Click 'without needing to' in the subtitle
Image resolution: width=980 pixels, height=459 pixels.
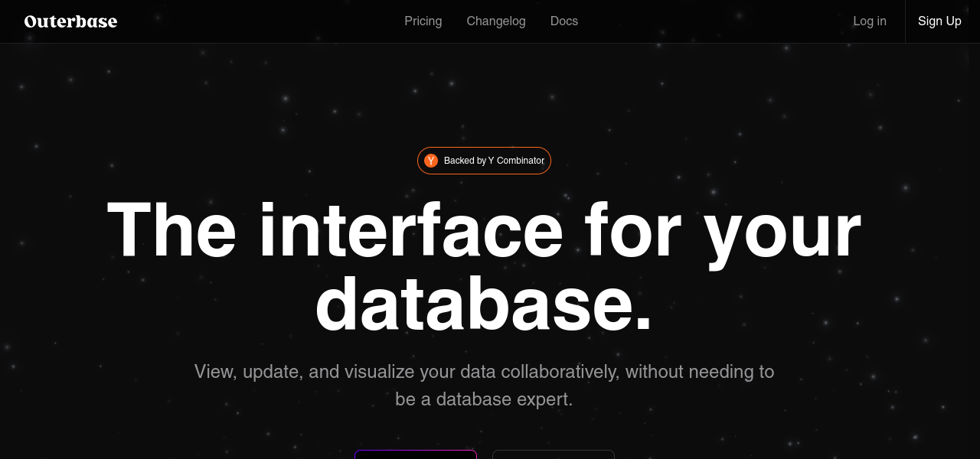tap(700, 372)
